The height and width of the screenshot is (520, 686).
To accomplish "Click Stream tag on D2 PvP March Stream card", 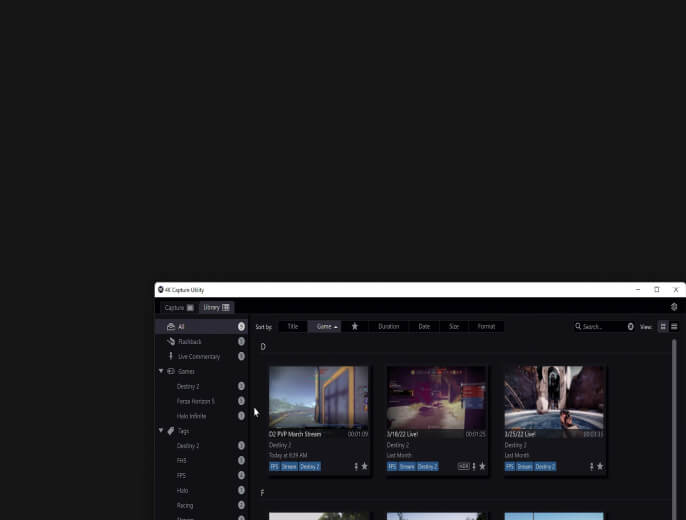I will pyautogui.click(x=289, y=467).
